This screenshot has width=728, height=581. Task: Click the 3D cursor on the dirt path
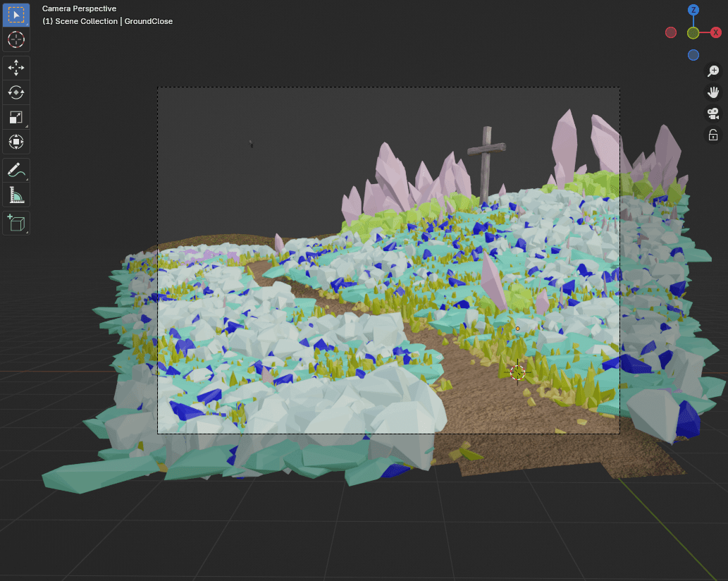click(x=518, y=372)
